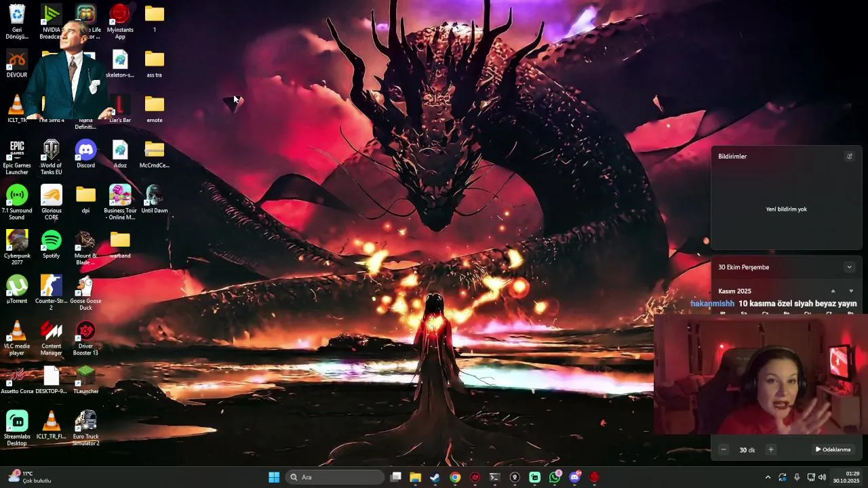Go to previous month with up arrow
The image size is (868, 488).
pyautogui.click(x=833, y=291)
